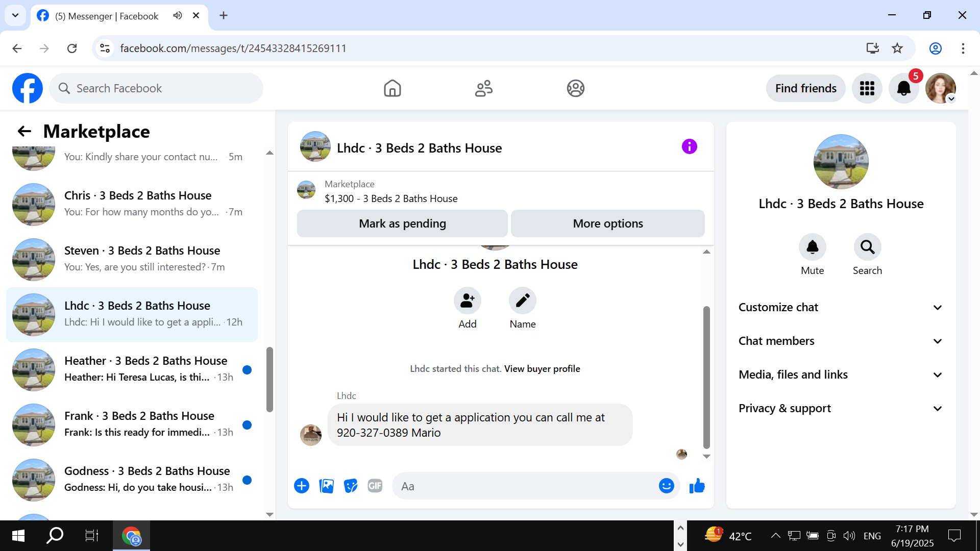Open the Facebook menu grid icon
Screen dimensions: 980x551
867,88
